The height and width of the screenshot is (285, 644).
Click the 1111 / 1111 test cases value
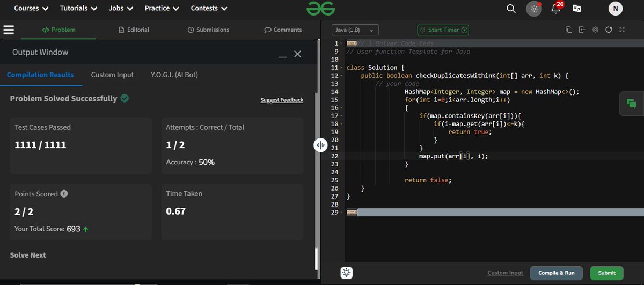40,144
